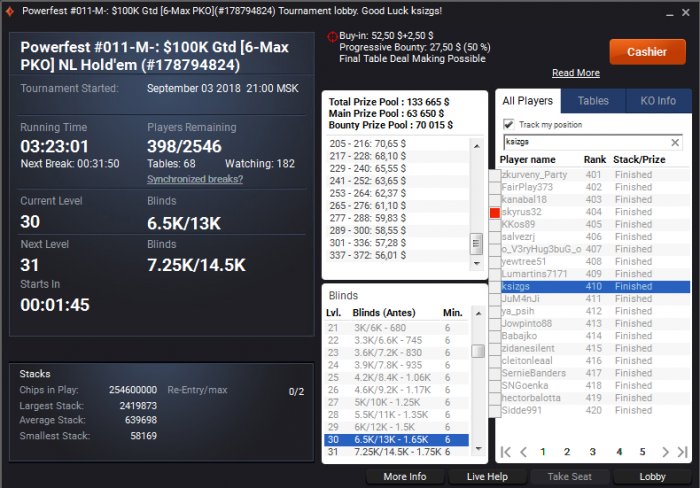
Task: Click prize list scrollbar thumb
Action: [476, 243]
